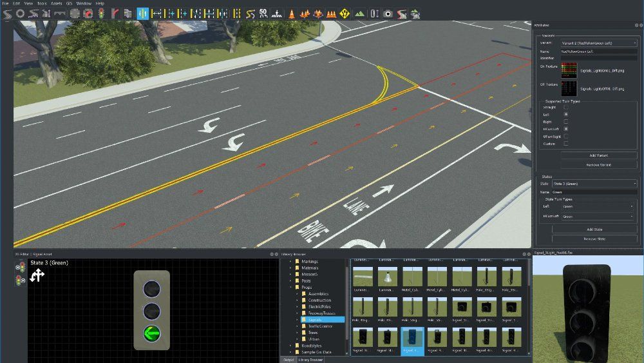Expand the Posts folder arrow
Viewport: 644px width, 363px height.
point(291,280)
